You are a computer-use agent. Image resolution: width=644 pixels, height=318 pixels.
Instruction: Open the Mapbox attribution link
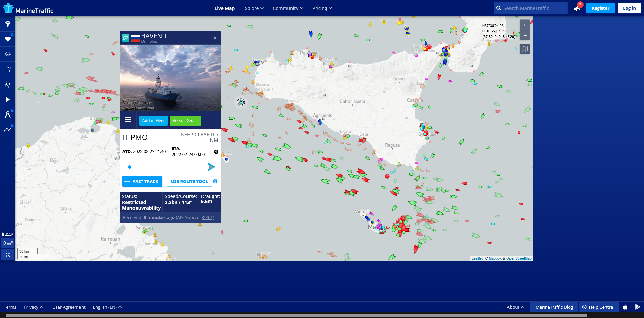point(495,258)
